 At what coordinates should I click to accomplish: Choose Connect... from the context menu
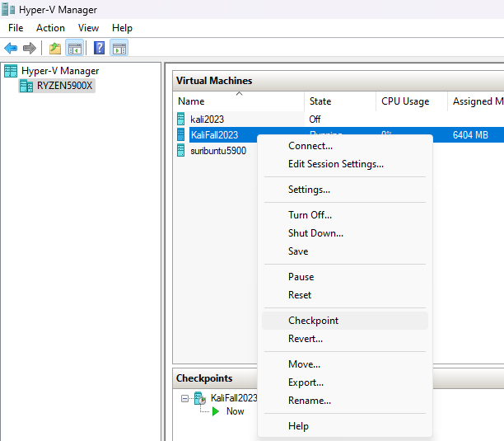pyautogui.click(x=345, y=146)
